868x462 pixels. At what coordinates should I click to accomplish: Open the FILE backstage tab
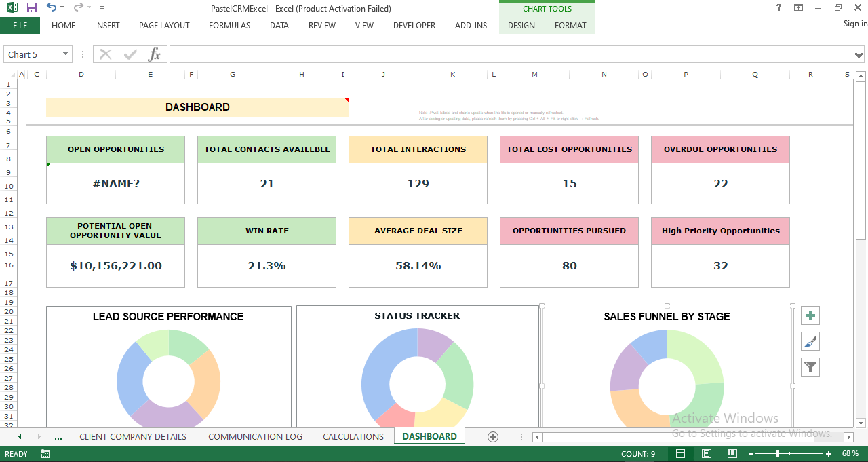click(x=20, y=26)
